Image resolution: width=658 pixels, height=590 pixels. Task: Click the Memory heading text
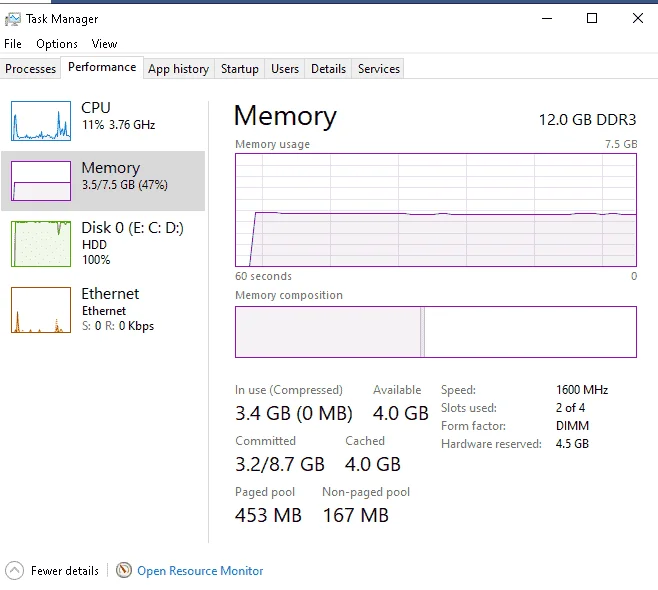(x=285, y=116)
